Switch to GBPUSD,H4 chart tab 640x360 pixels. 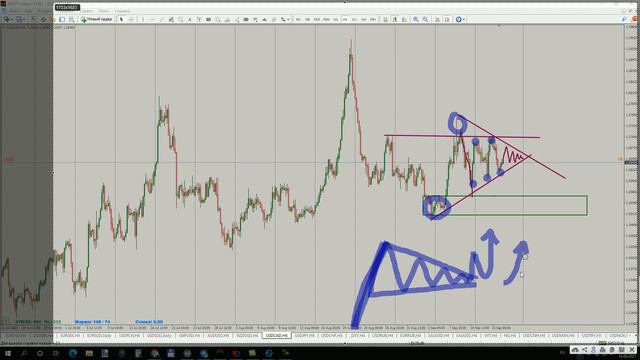(189, 336)
